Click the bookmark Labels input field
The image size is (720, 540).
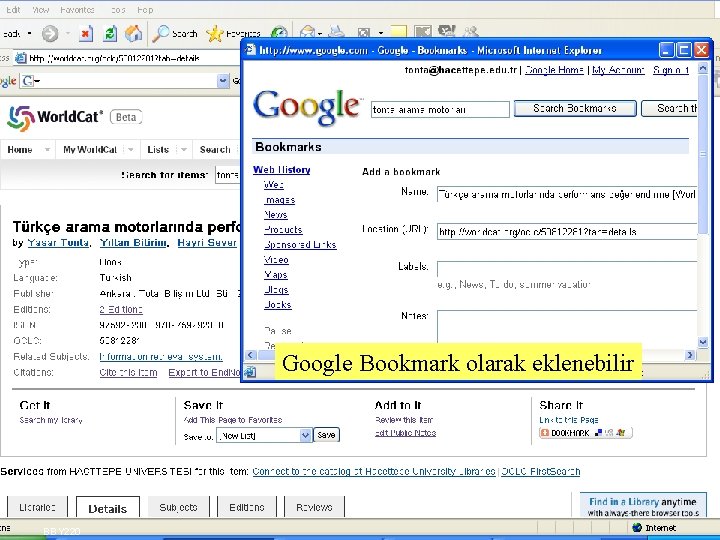coord(567,269)
